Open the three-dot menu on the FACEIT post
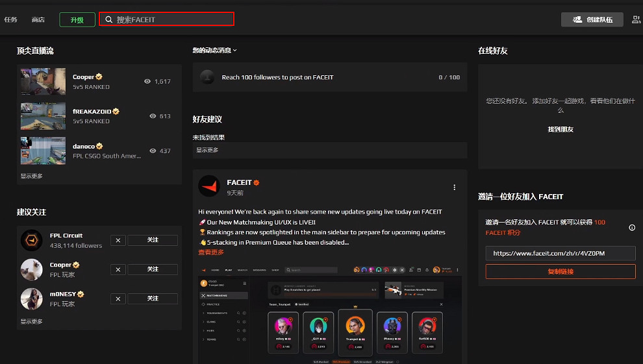The height and width of the screenshot is (364, 643). (455, 187)
